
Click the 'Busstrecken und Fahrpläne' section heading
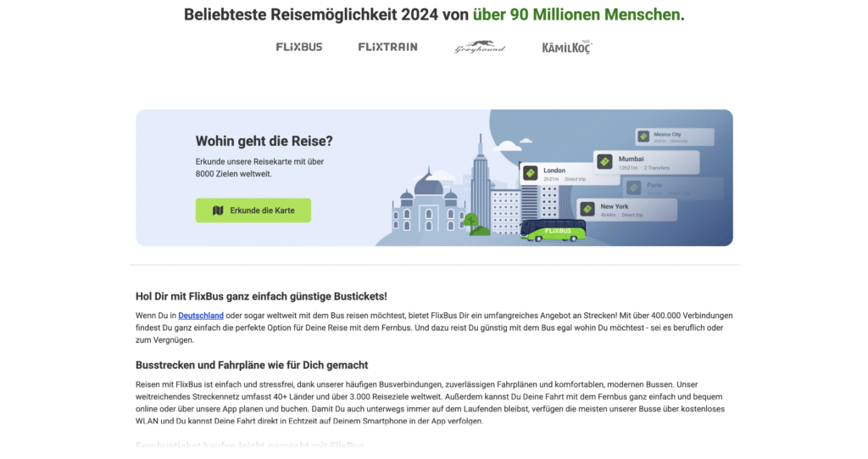click(x=252, y=365)
